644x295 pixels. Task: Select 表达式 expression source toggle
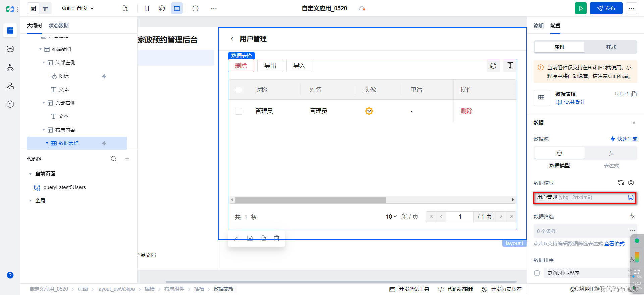tap(611, 153)
